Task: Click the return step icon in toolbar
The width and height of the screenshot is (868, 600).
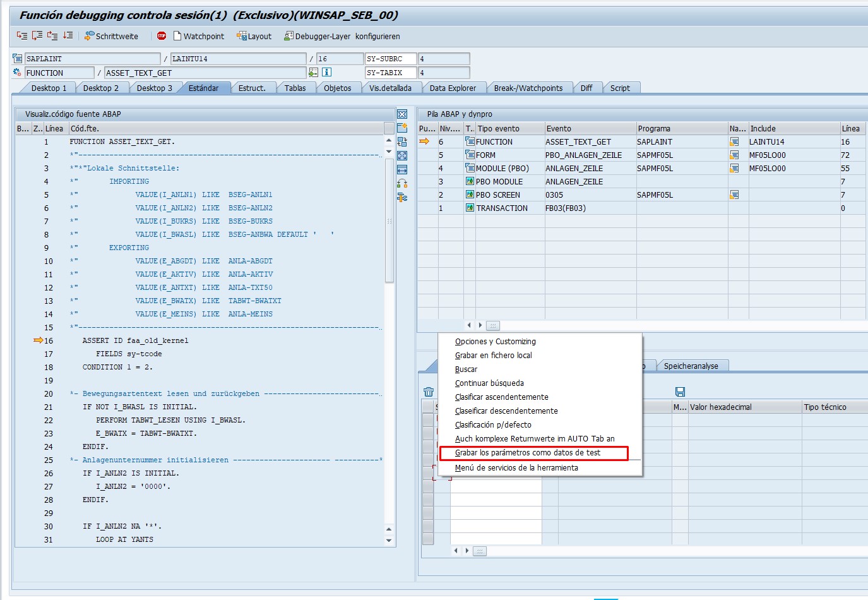Action: pyautogui.click(x=52, y=36)
